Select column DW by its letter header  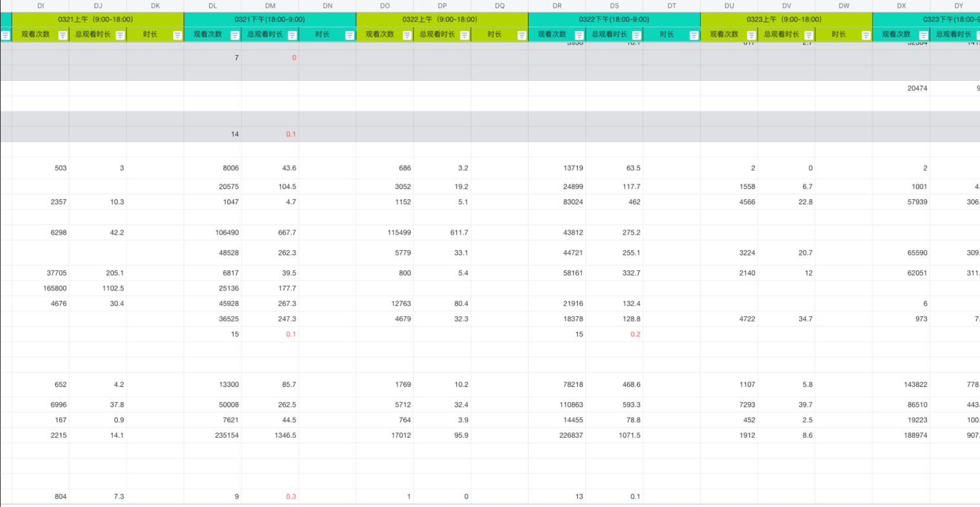click(x=844, y=5)
